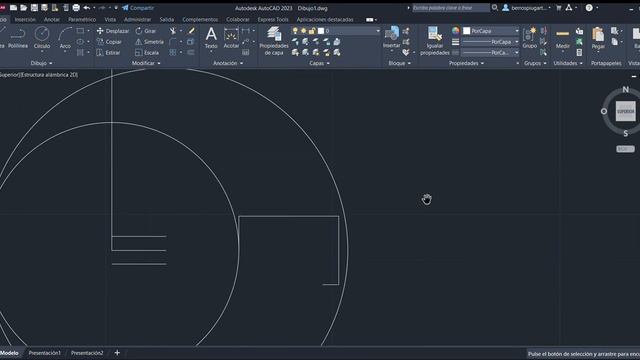
Task: Click the Modelo tab
Action: tap(9, 353)
